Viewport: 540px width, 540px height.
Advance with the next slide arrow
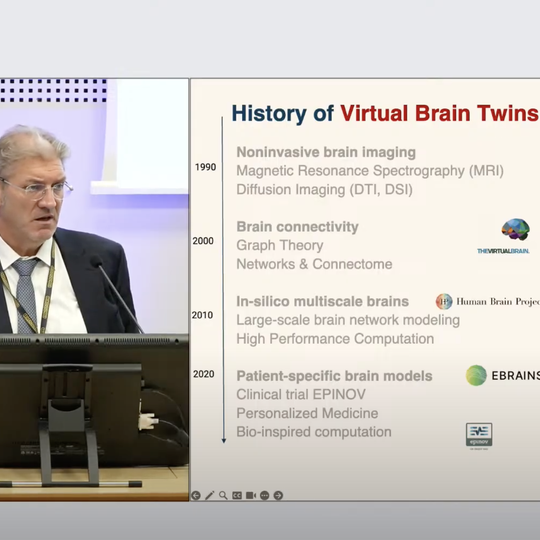click(278, 495)
